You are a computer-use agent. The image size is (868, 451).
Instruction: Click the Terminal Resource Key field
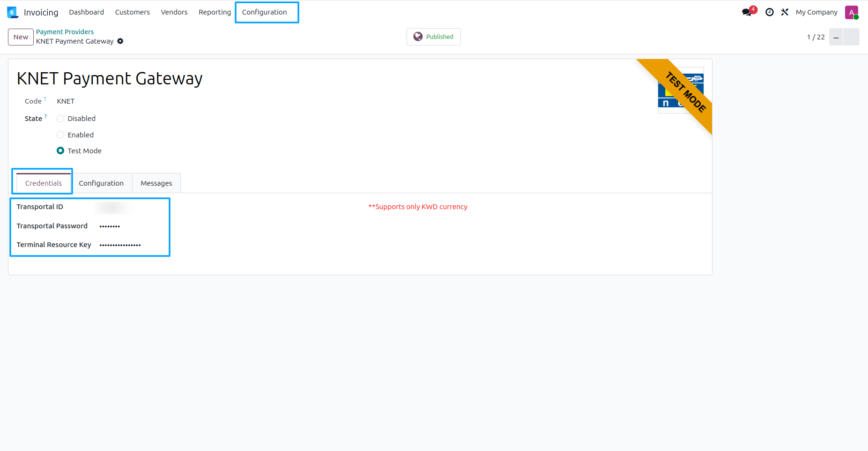[120, 245]
